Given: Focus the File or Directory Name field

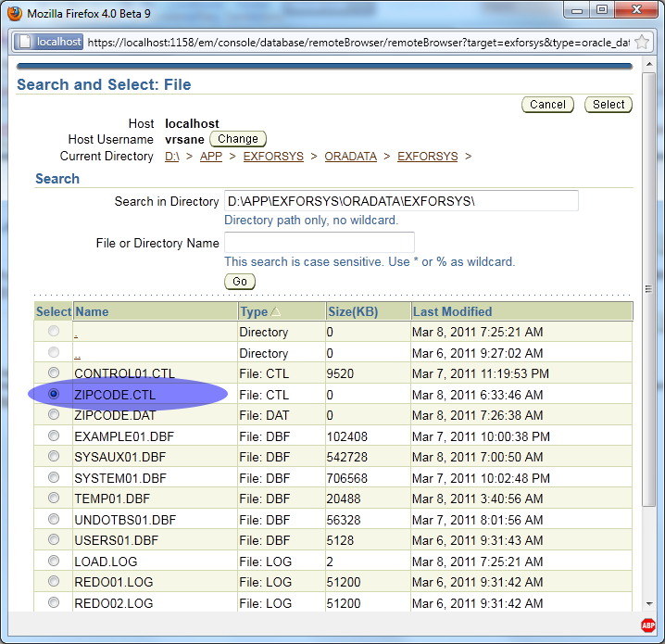Looking at the screenshot, I should pyautogui.click(x=306, y=243).
